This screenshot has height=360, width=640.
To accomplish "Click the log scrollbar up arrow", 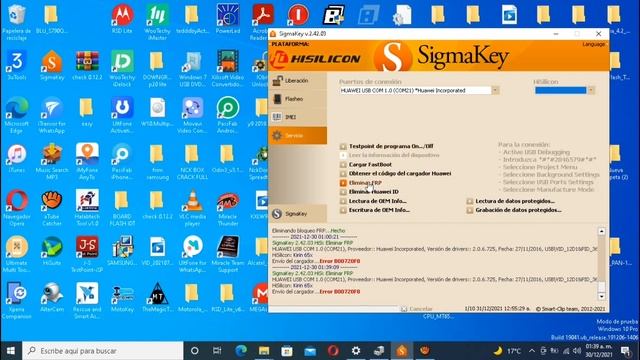I will pyautogui.click(x=601, y=231).
